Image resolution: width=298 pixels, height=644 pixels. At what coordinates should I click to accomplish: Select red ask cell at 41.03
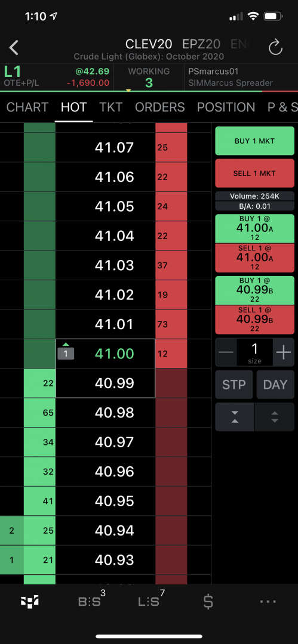pos(171,265)
